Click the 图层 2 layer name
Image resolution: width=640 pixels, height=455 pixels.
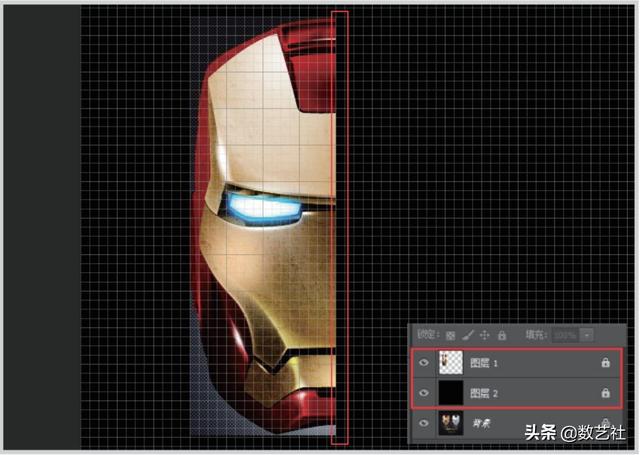484,393
